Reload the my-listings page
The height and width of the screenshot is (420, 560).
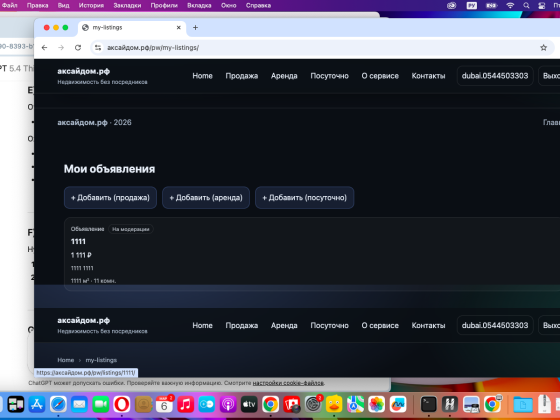click(78, 48)
